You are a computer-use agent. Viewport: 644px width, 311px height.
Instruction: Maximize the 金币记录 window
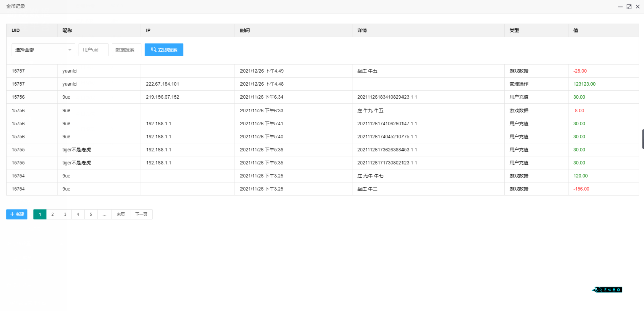coord(629,7)
